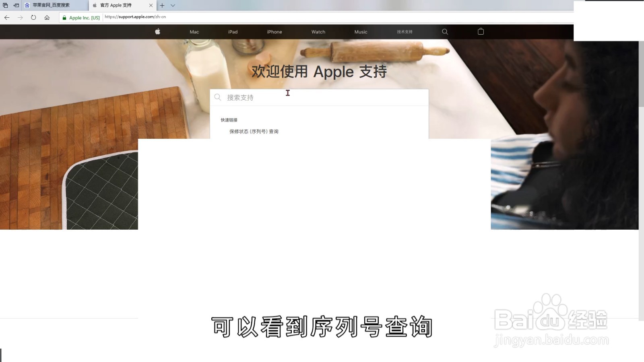Click the browser home icon
The height and width of the screenshot is (362, 644).
click(x=48, y=17)
